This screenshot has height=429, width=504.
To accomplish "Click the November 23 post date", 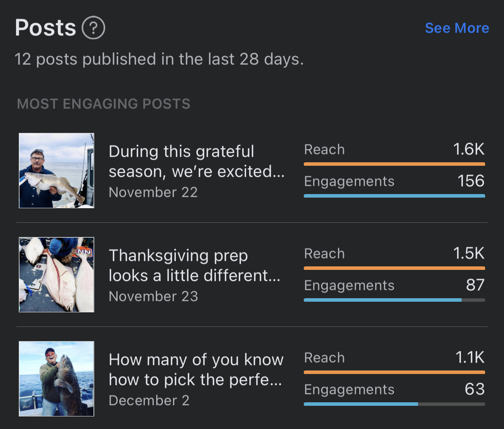I will click(153, 296).
